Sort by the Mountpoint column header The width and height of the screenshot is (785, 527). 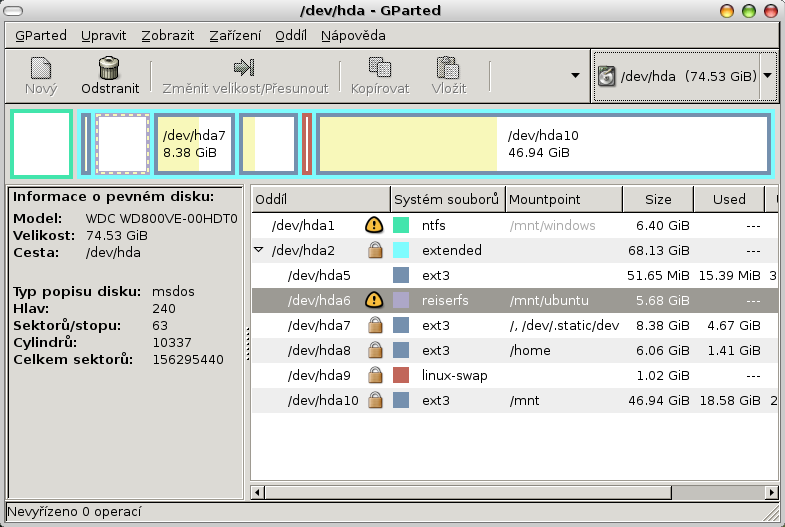(564, 199)
